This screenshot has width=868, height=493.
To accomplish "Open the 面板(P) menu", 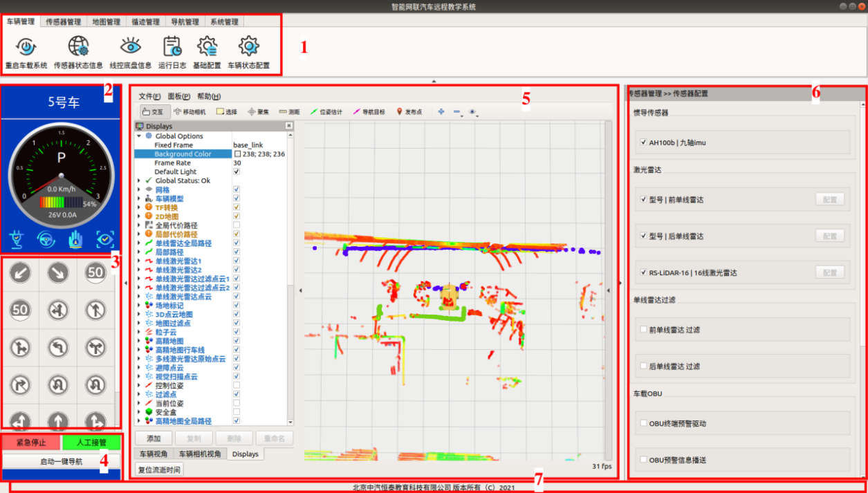I will pyautogui.click(x=178, y=96).
